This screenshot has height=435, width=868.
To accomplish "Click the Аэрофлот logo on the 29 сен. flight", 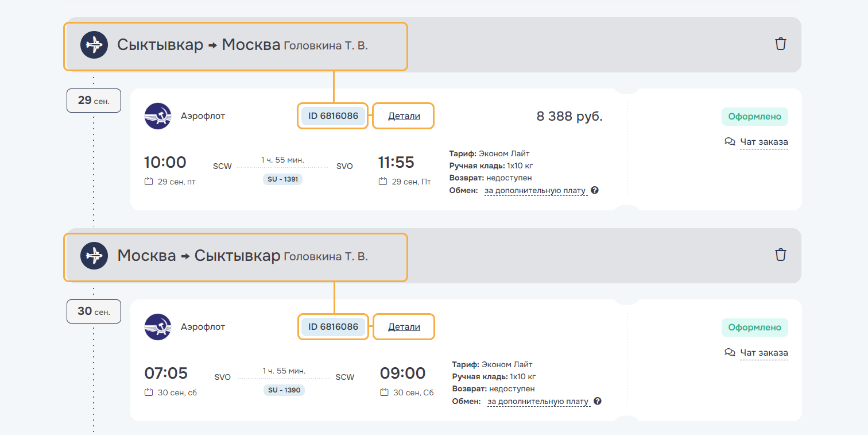I will [158, 116].
